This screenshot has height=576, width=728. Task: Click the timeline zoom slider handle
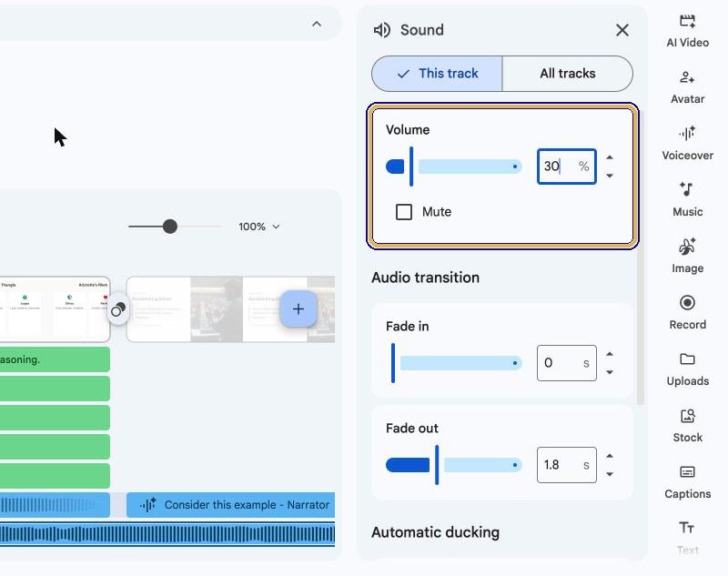click(170, 227)
